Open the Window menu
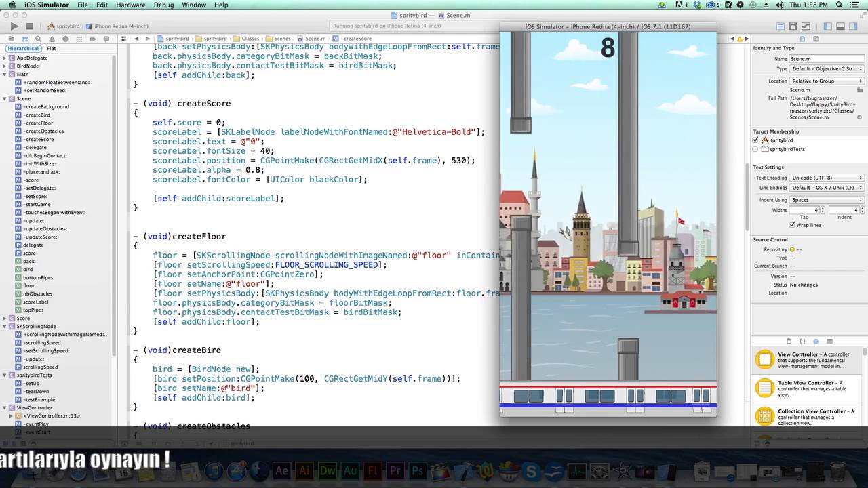The width and height of the screenshot is (868, 488). 194,5
